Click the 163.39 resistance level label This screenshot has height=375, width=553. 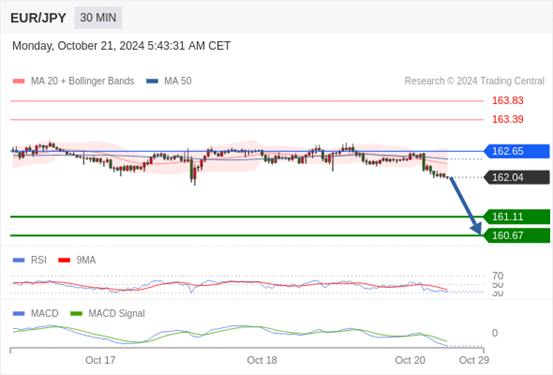coord(508,119)
